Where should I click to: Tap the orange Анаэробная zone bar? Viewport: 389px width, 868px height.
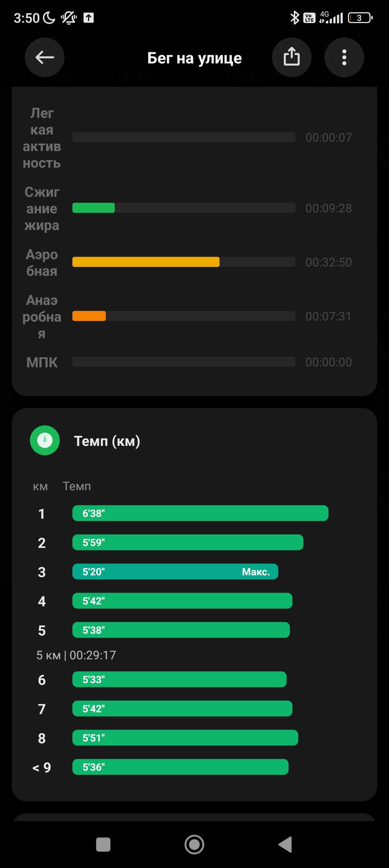(89, 316)
